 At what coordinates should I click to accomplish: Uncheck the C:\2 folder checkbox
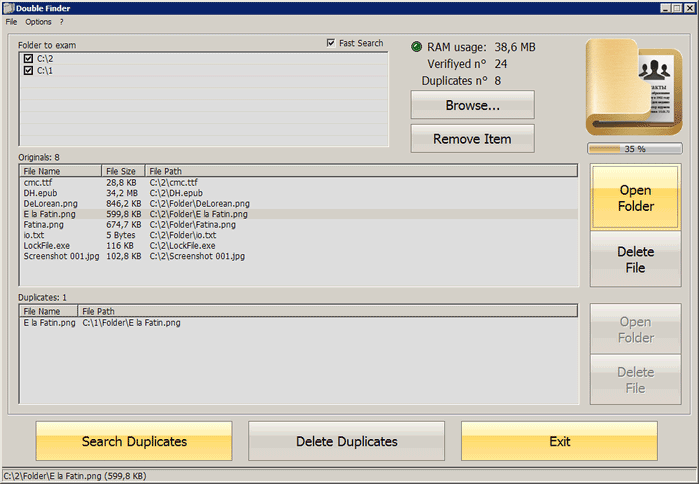[28, 59]
